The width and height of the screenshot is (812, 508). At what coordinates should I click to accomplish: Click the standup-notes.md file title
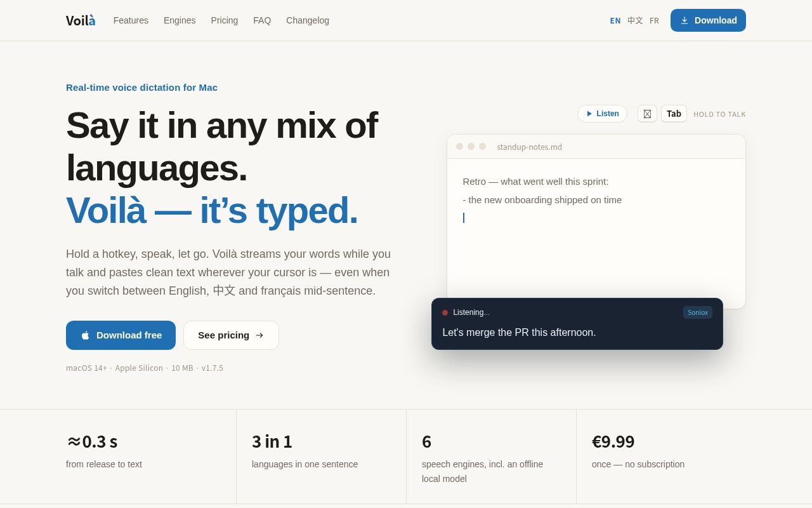tap(529, 147)
